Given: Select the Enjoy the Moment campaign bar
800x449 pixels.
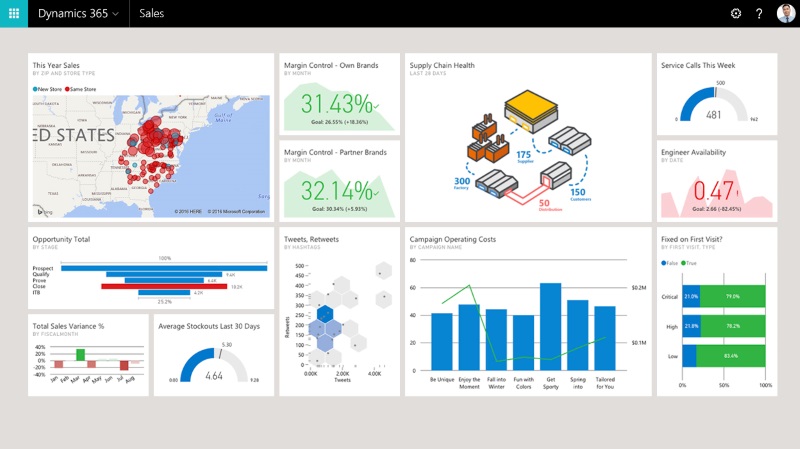Looking at the screenshot, I should pyautogui.click(x=469, y=337).
